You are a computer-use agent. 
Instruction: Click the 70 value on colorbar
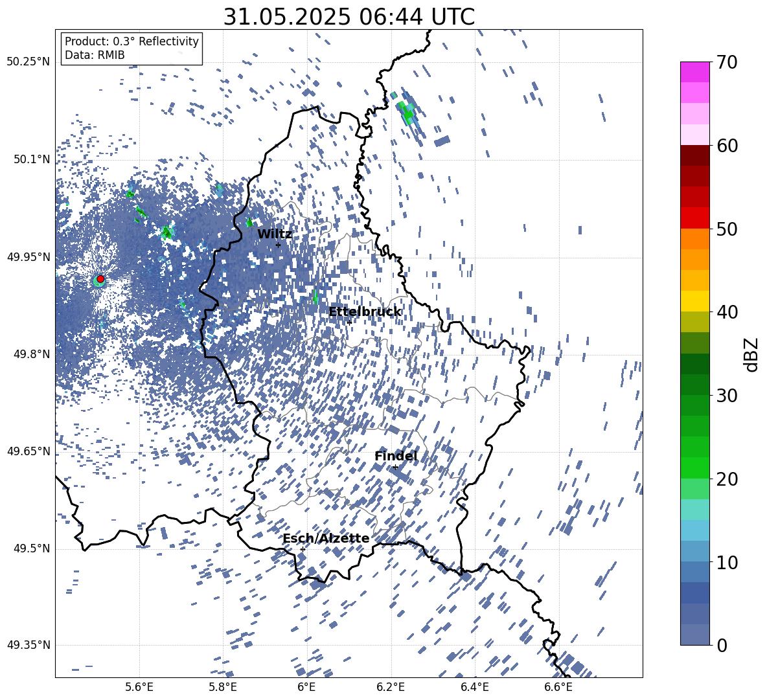[727, 62]
